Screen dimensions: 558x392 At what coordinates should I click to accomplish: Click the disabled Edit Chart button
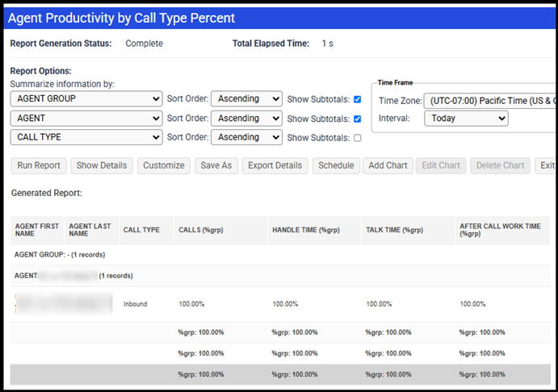click(x=441, y=165)
